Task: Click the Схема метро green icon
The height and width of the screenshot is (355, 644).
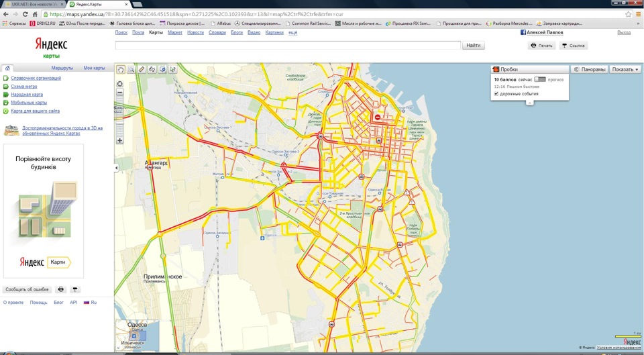Action: [6, 87]
